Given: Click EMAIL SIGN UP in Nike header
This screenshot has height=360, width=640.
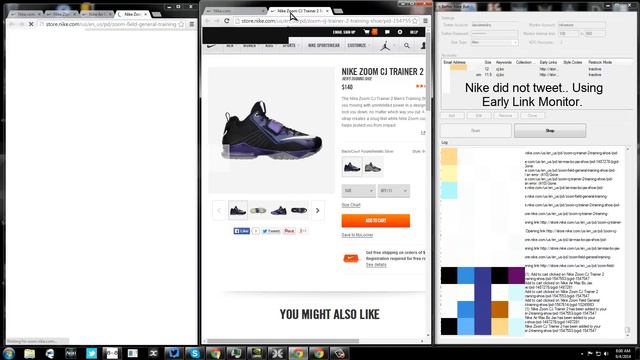Looking at the screenshot, I should coord(344,32).
